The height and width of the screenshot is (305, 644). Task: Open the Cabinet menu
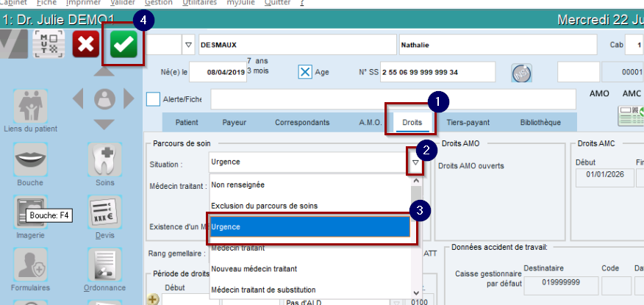point(13,2)
